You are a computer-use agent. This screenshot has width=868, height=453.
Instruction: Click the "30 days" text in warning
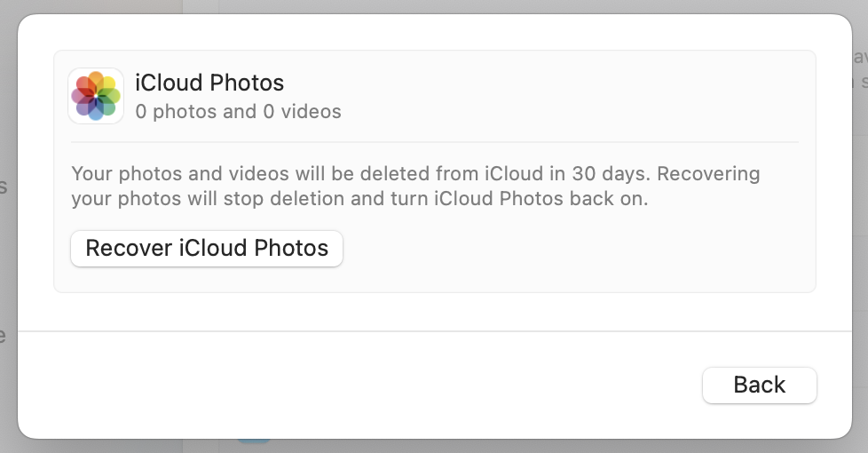point(612,174)
